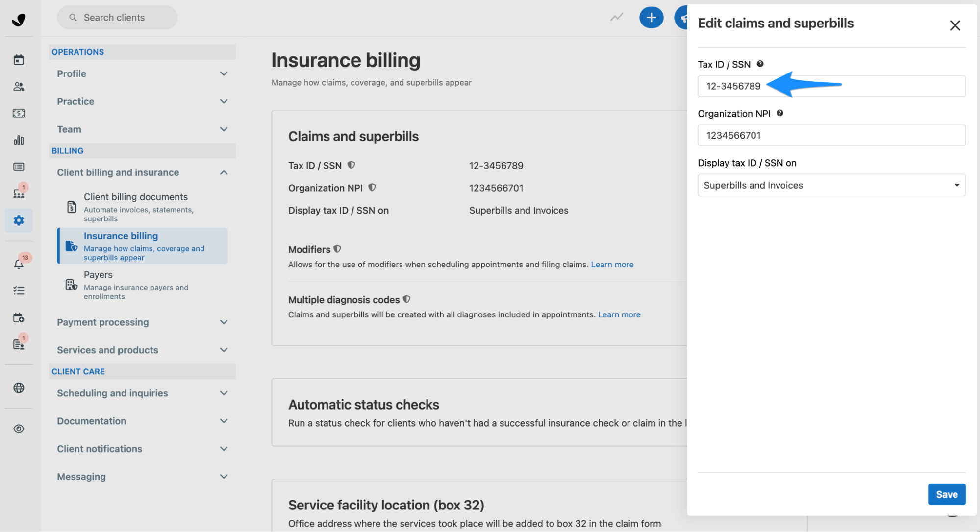The image size is (980, 532).
Task: Click Service facility location (box 32) heading
Action: (x=386, y=505)
